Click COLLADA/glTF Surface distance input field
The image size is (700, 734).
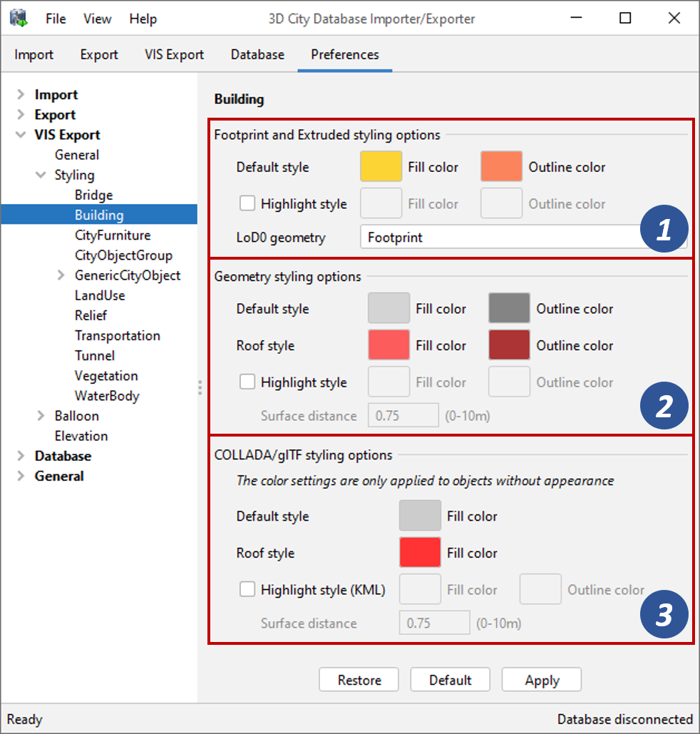pos(435,623)
